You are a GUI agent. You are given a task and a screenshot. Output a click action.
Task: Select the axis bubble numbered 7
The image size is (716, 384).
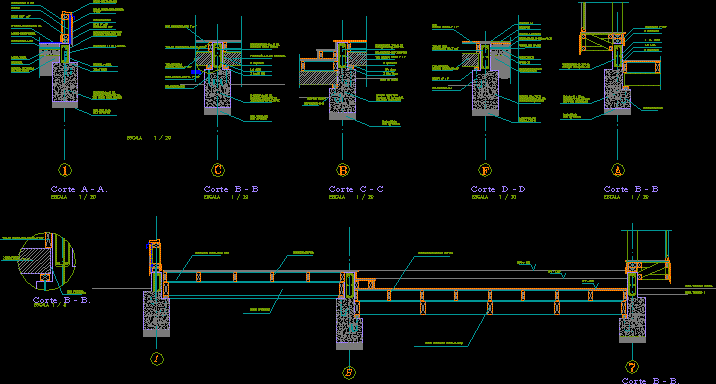(632, 367)
